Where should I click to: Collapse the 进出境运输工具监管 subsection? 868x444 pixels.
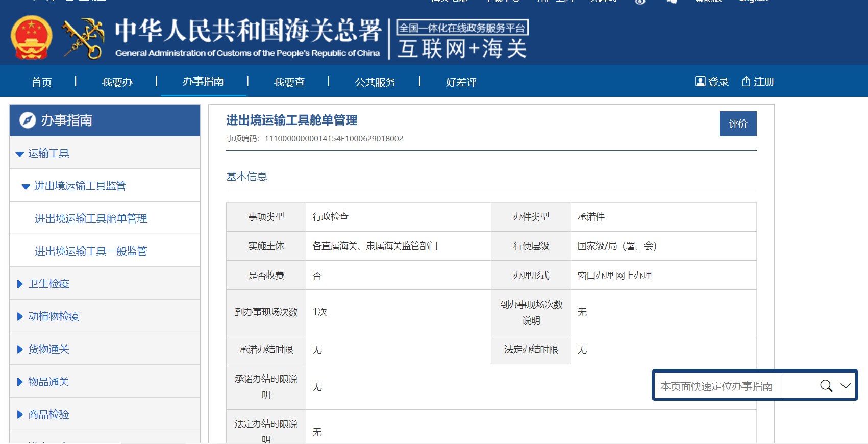click(26, 186)
